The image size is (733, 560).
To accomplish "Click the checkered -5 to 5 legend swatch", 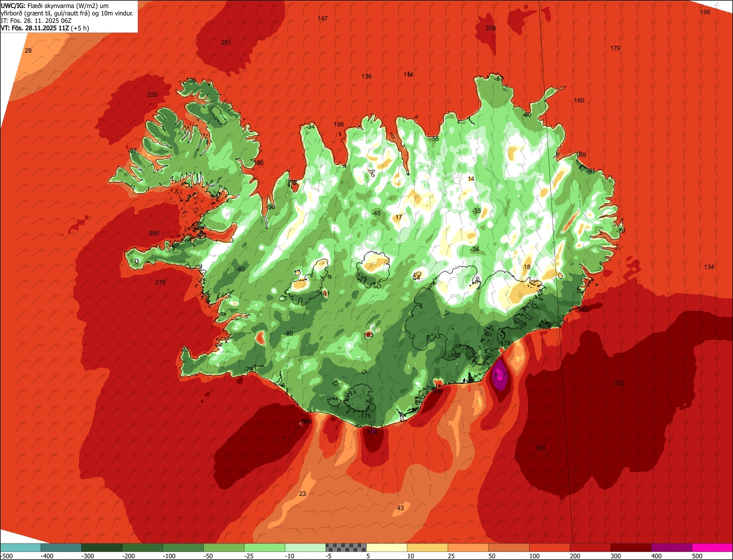I will pyautogui.click(x=346, y=547).
